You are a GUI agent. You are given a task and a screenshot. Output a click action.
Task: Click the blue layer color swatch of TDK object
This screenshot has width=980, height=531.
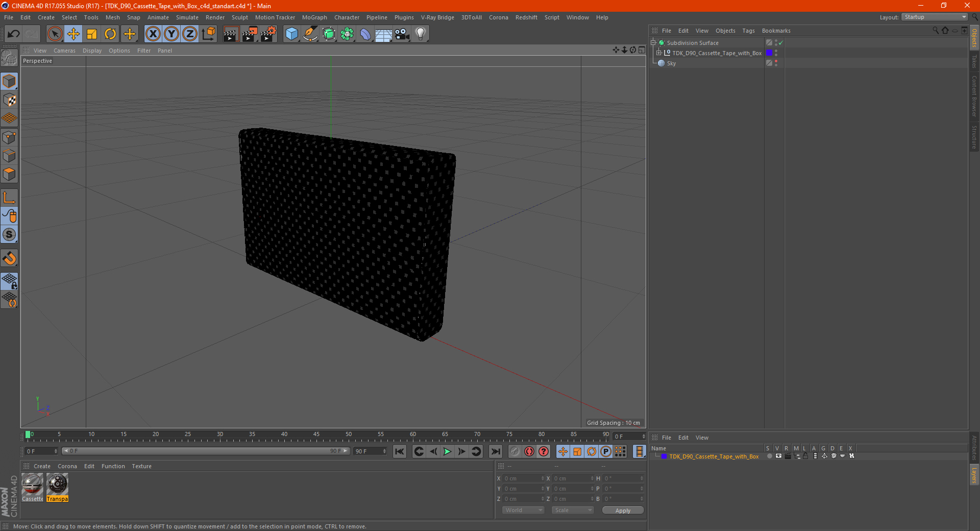point(769,53)
